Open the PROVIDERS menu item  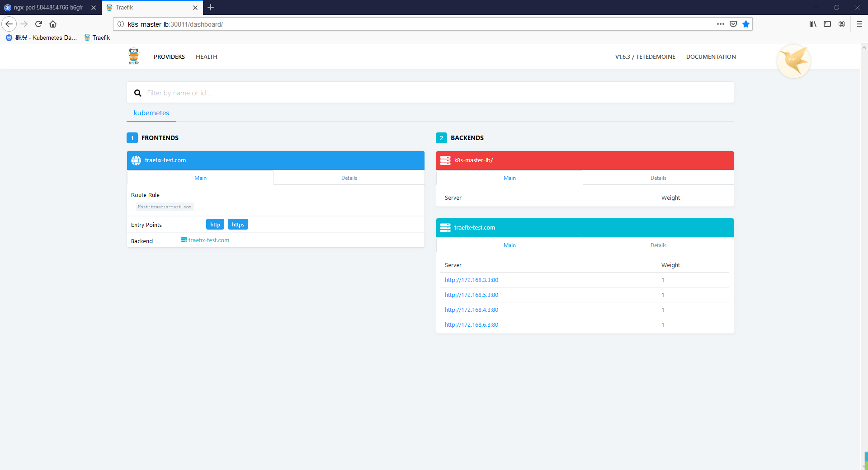point(169,56)
